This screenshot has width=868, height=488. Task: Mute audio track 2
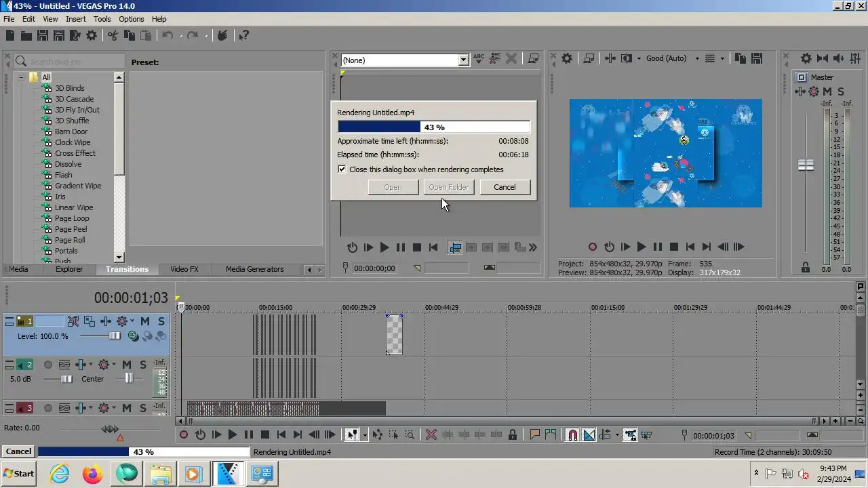coord(127,365)
